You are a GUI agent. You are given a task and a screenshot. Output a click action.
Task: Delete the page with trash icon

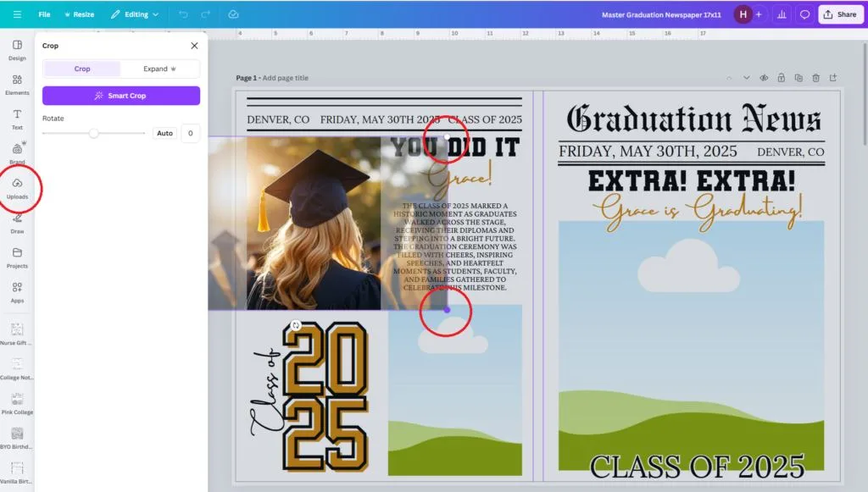coord(815,78)
